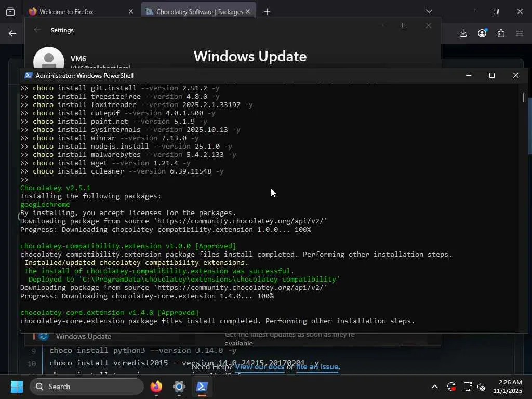Open Settings gear in taskbar
Image resolution: width=532 pixels, height=399 pixels.
[179, 387]
